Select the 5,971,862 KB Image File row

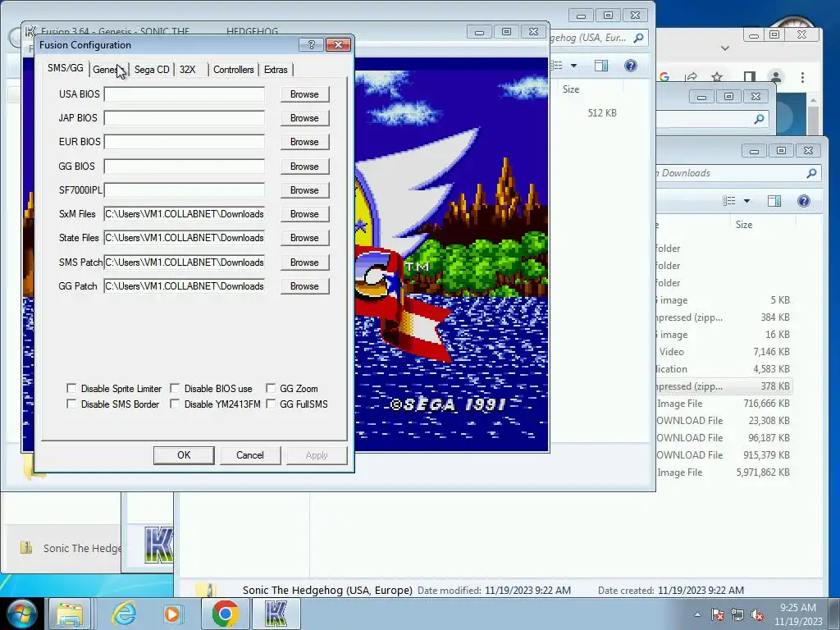point(724,472)
